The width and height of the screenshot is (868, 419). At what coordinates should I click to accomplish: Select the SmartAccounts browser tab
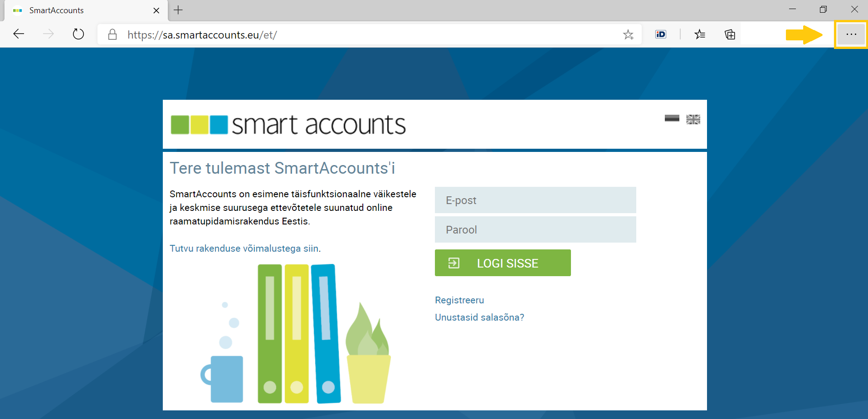tap(86, 10)
